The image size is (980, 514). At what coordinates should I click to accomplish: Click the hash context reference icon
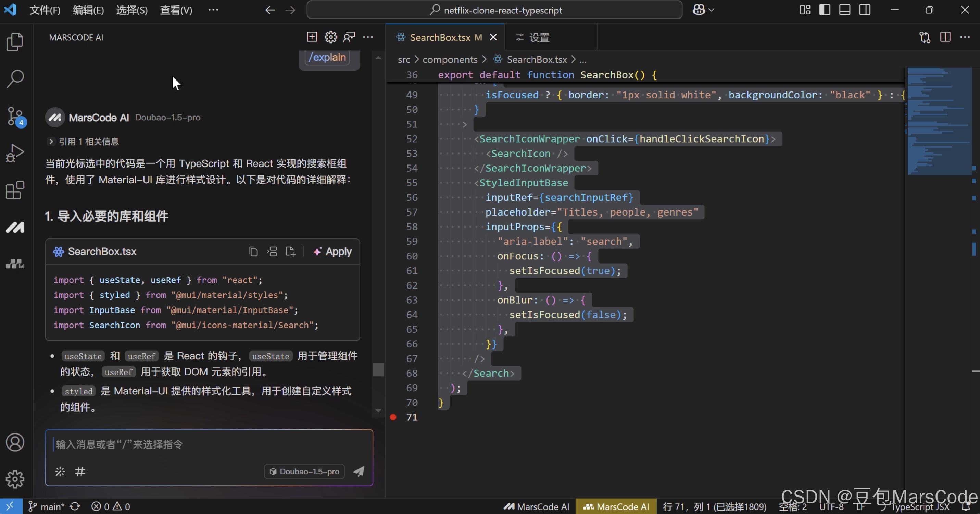(x=80, y=472)
